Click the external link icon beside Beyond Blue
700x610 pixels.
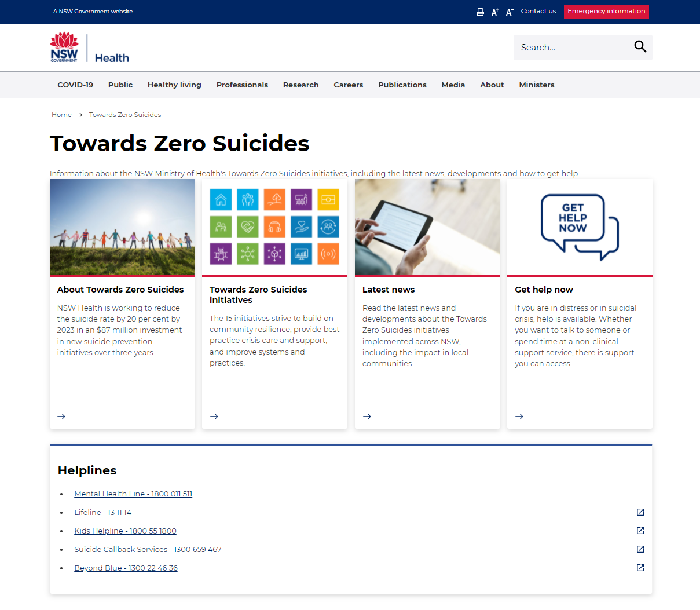tap(640, 568)
